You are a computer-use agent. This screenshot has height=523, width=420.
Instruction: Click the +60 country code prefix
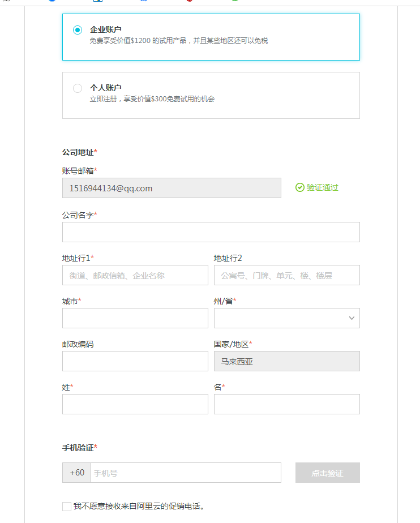tap(76, 473)
